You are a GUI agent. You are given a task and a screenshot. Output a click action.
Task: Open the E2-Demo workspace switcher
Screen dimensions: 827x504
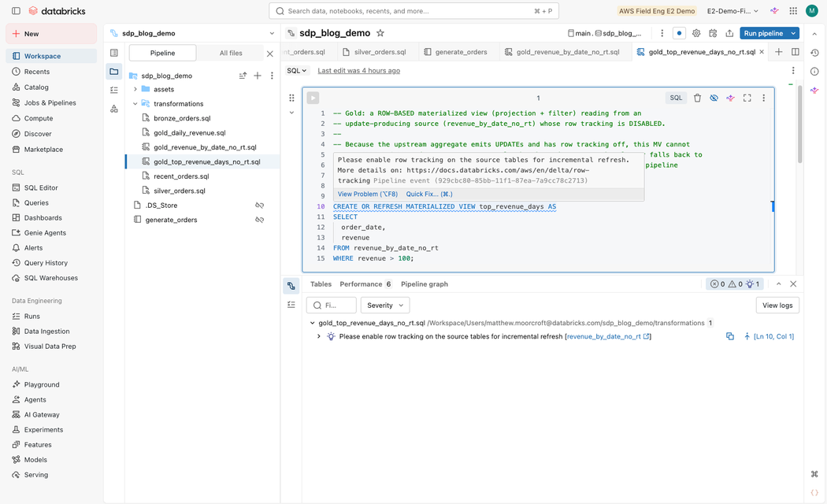coord(732,10)
